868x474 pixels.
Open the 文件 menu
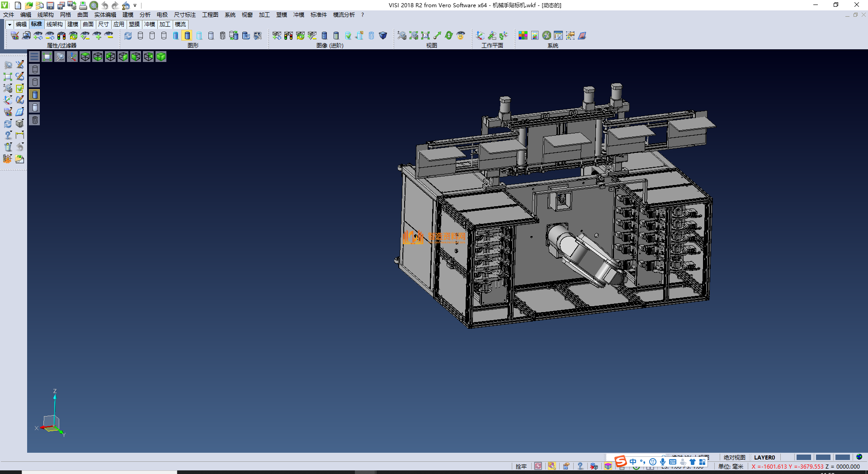point(9,15)
